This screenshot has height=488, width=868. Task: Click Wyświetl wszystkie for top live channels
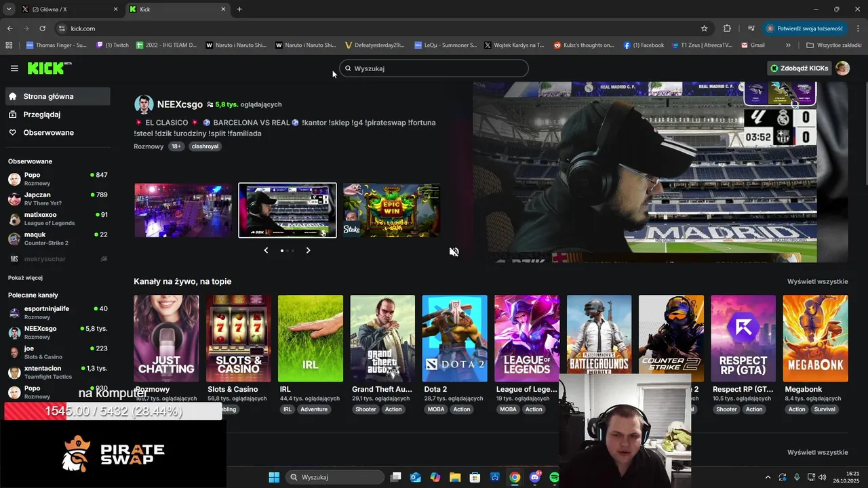[x=817, y=281]
